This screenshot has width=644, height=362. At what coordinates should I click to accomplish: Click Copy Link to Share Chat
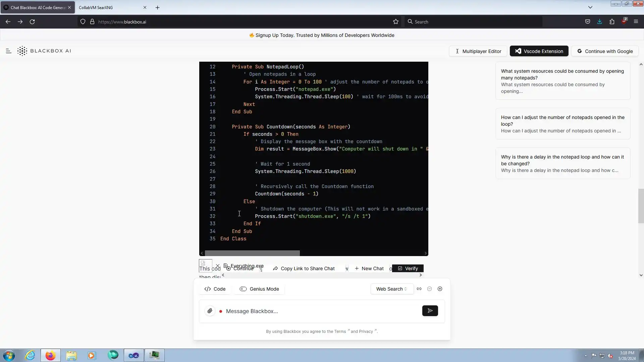click(304, 268)
